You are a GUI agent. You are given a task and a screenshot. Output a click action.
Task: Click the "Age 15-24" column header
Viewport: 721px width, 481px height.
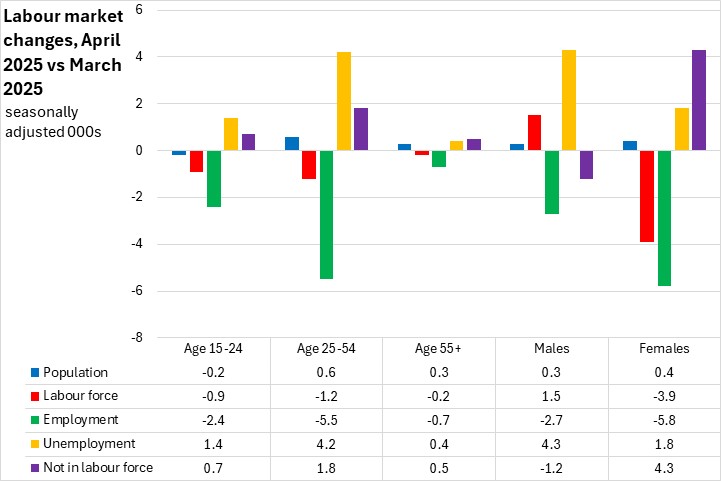coord(213,349)
